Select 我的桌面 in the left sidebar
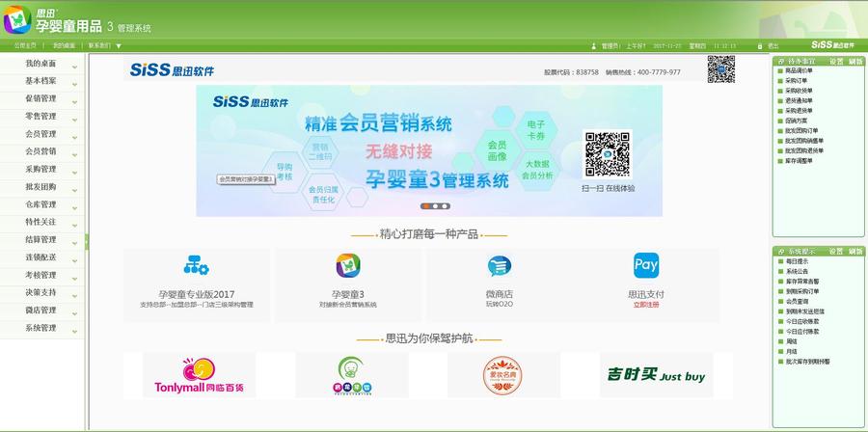 pos(41,63)
